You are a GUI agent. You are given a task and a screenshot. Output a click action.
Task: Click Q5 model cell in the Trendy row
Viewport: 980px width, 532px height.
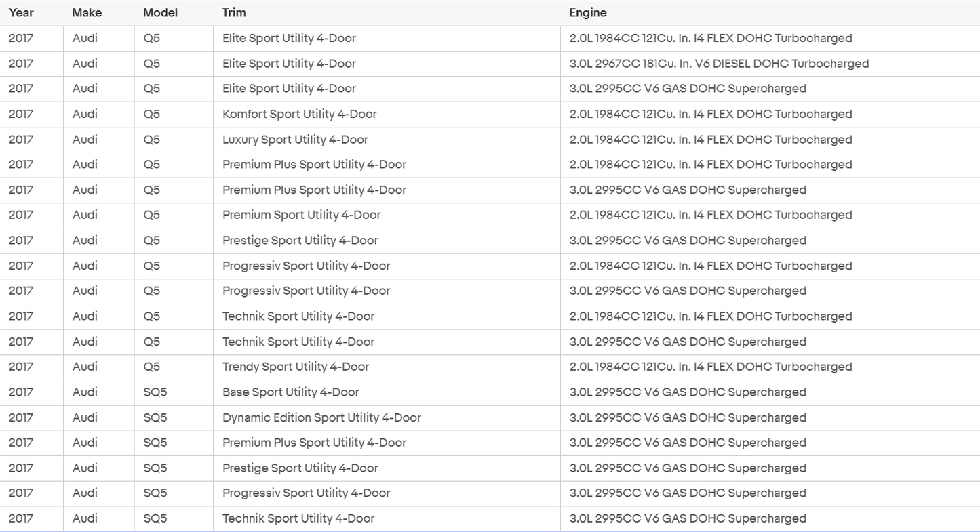174,367
